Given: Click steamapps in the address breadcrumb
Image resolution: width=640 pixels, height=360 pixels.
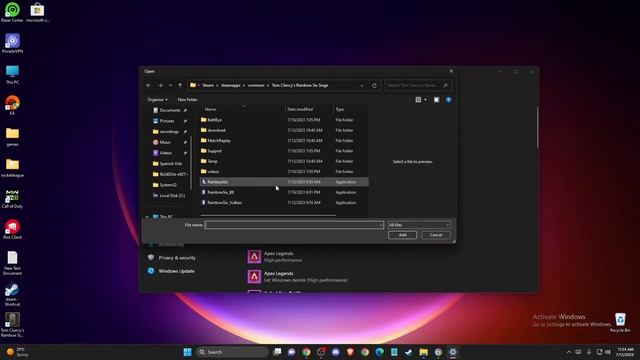Looking at the screenshot, I should coord(231,85).
